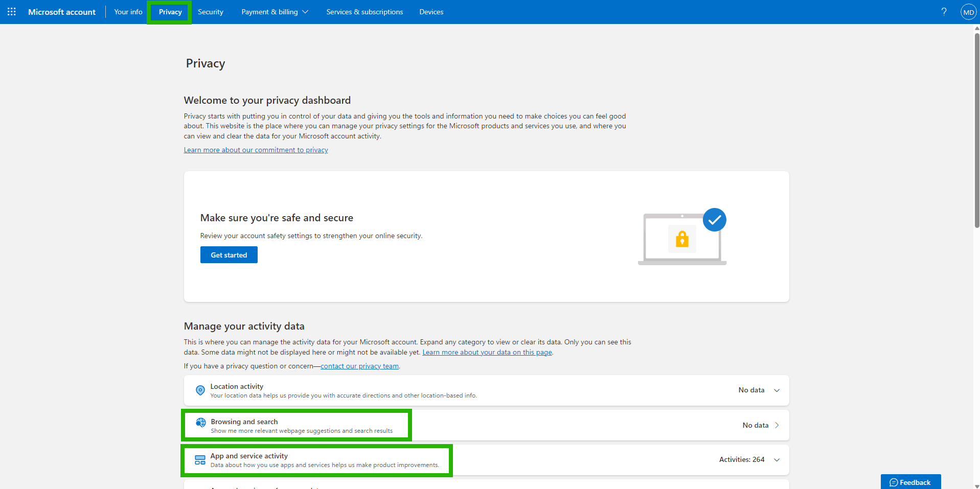This screenshot has width=980, height=489.
Task: Click No data in Location activity row
Action: coord(751,390)
